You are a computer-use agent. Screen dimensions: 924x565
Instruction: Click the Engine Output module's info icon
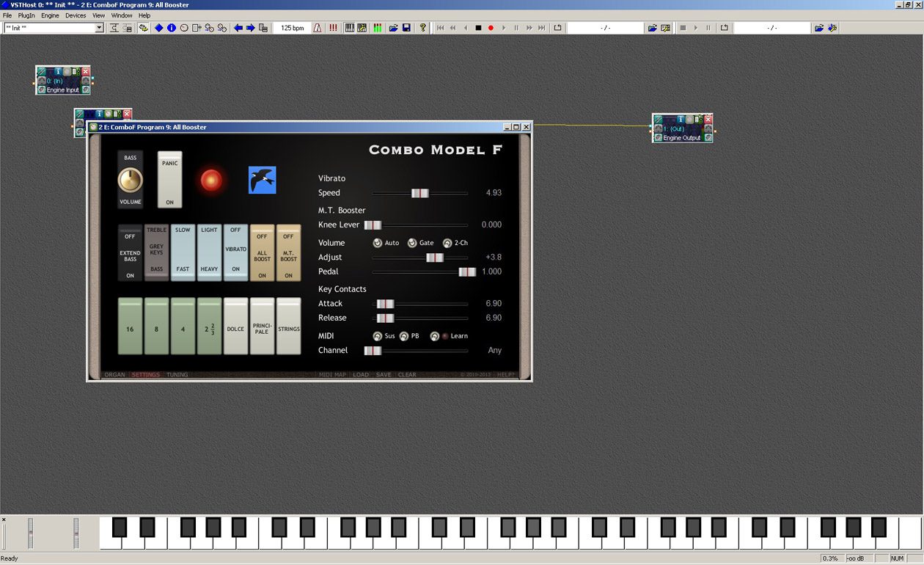681,120
